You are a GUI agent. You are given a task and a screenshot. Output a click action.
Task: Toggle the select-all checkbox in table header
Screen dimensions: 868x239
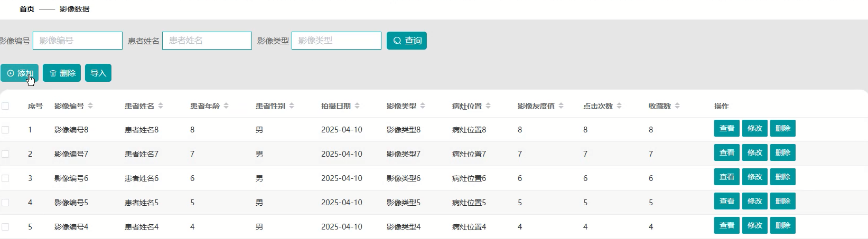click(x=5, y=106)
